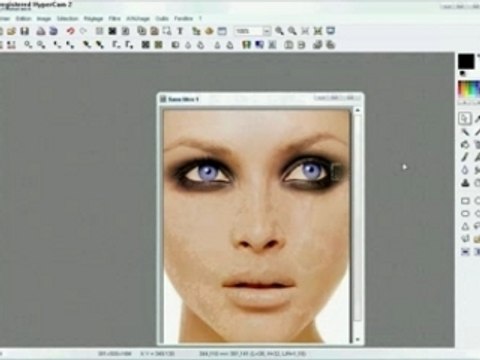Open the image size icon
The image size is (480, 360).
coord(196,31)
